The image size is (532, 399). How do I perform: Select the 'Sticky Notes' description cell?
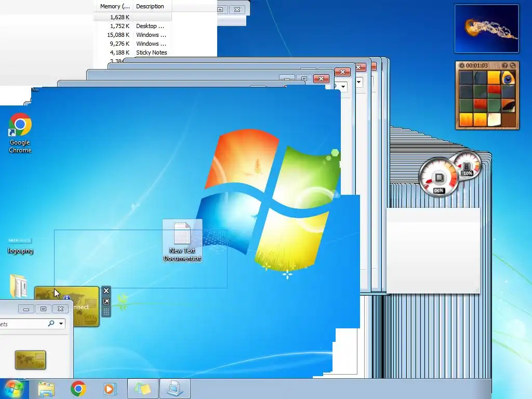point(151,52)
